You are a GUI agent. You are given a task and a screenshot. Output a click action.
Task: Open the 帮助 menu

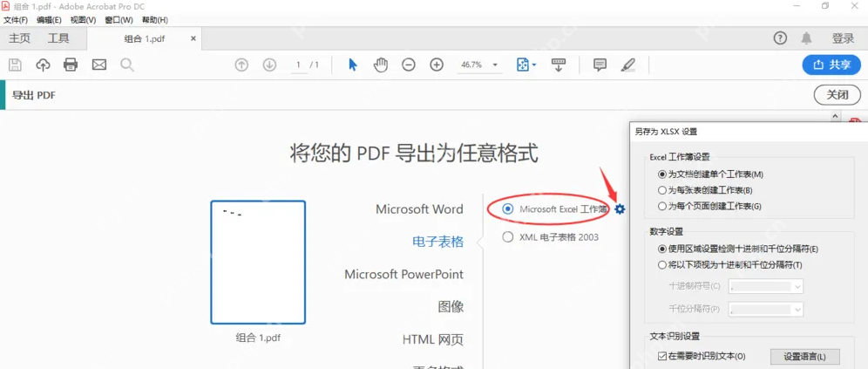coord(154,20)
